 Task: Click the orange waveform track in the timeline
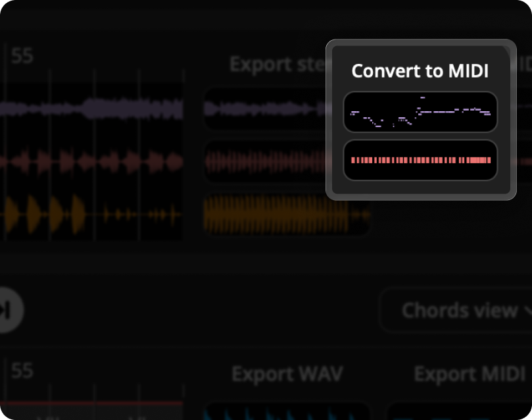pos(92,214)
